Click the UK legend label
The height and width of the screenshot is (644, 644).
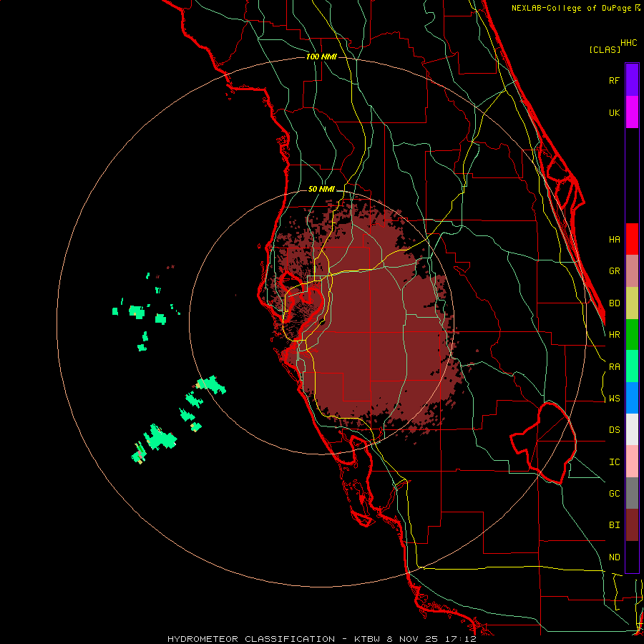pos(614,112)
